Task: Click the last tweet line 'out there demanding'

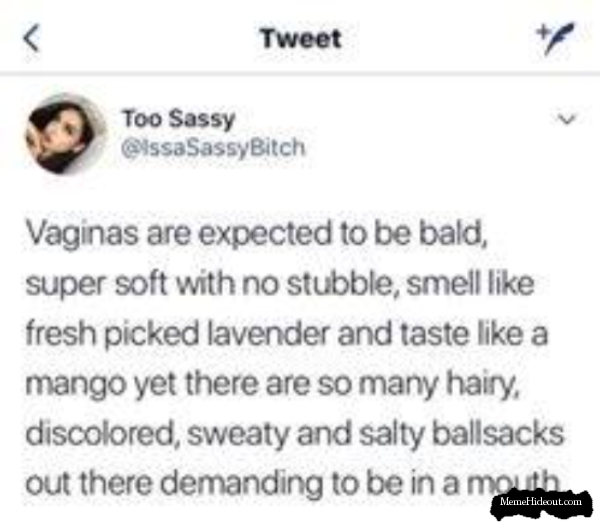Action: pyautogui.click(x=291, y=484)
